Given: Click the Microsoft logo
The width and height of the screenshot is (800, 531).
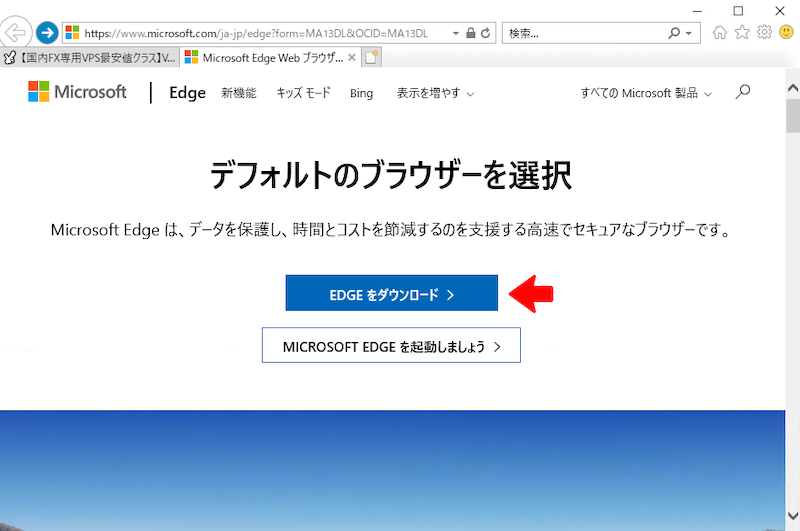Looking at the screenshot, I should pyautogui.click(x=77, y=92).
